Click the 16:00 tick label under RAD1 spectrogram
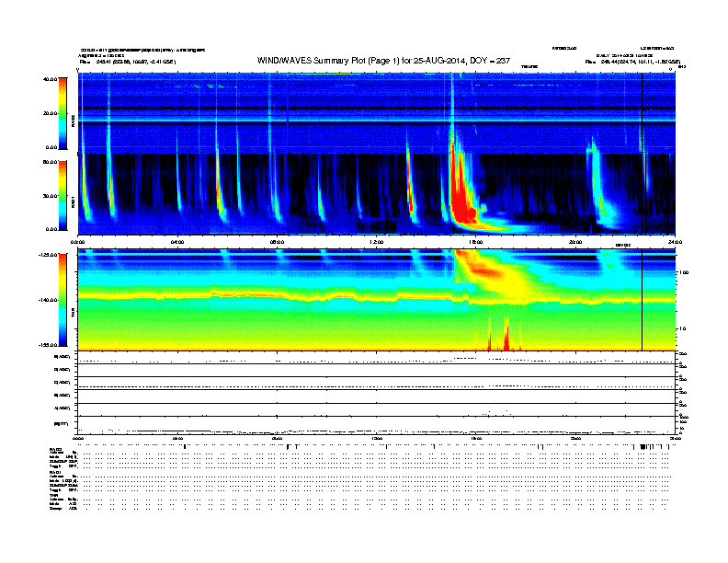Image resolution: width=728 pixels, height=563 pixels. click(476, 242)
